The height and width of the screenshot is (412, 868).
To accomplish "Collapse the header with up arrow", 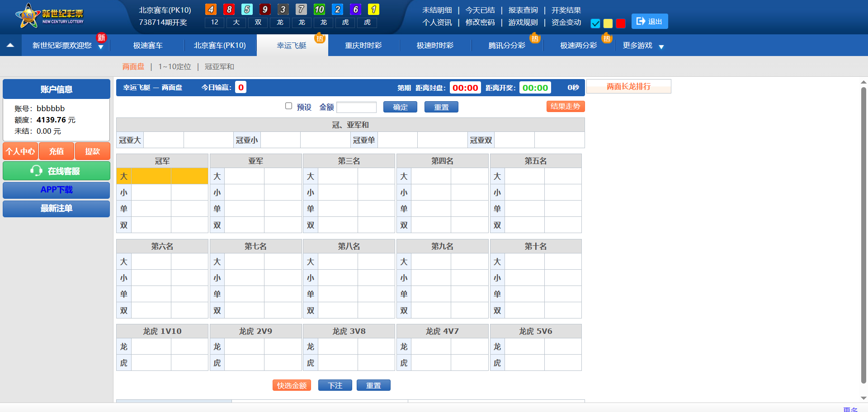I will point(10,45).
